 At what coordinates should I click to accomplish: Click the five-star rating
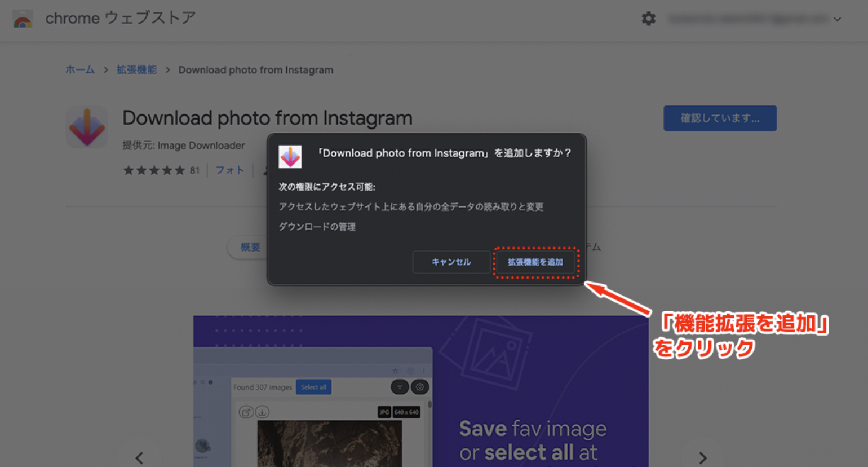[154, 170]
